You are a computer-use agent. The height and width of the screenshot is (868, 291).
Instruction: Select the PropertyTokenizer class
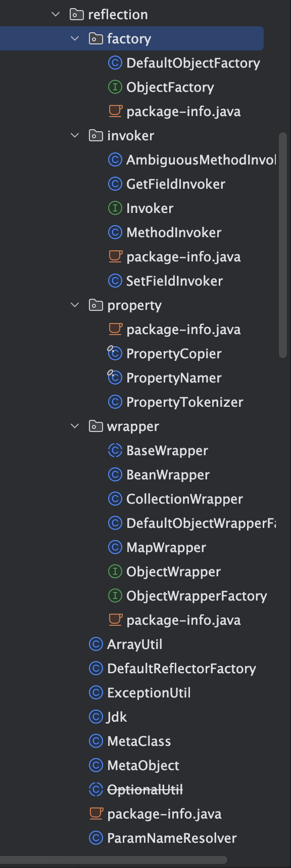[185, 402]
